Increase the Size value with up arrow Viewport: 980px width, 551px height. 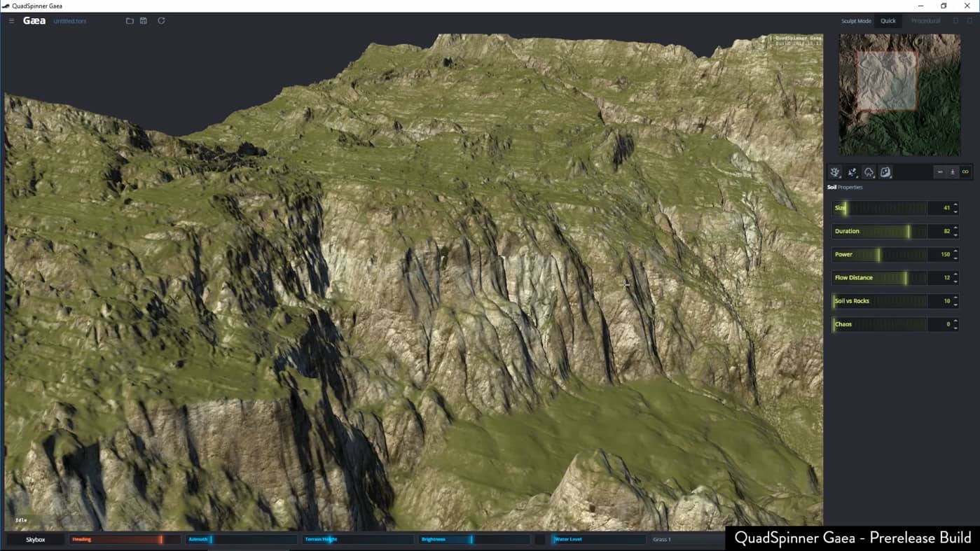click(x=955, y=204)
